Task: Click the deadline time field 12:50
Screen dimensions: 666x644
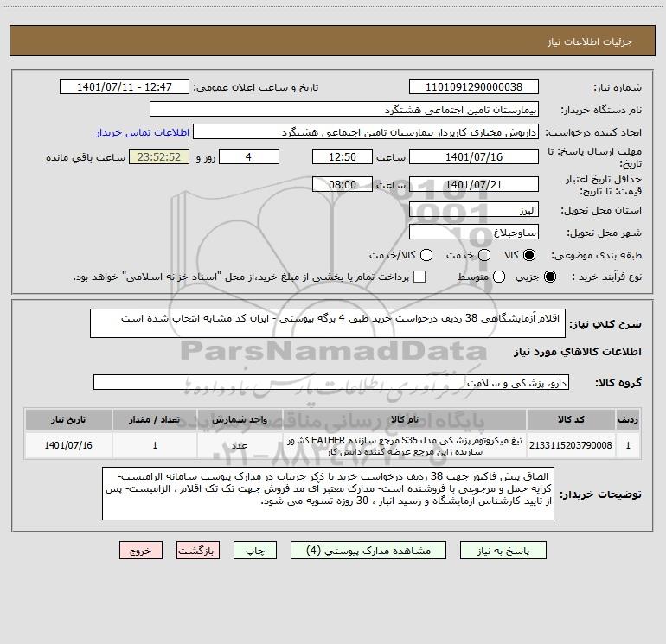Action: 343,156
